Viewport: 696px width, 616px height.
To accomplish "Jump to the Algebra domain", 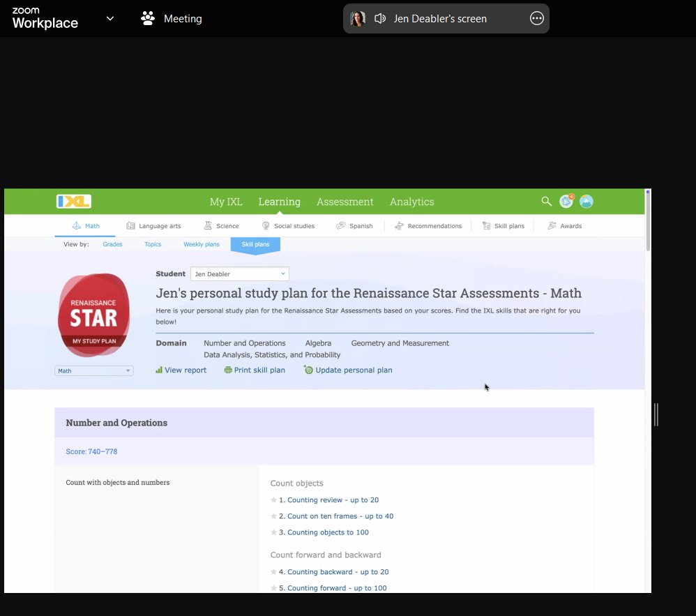I will click(x=318, y=343).
